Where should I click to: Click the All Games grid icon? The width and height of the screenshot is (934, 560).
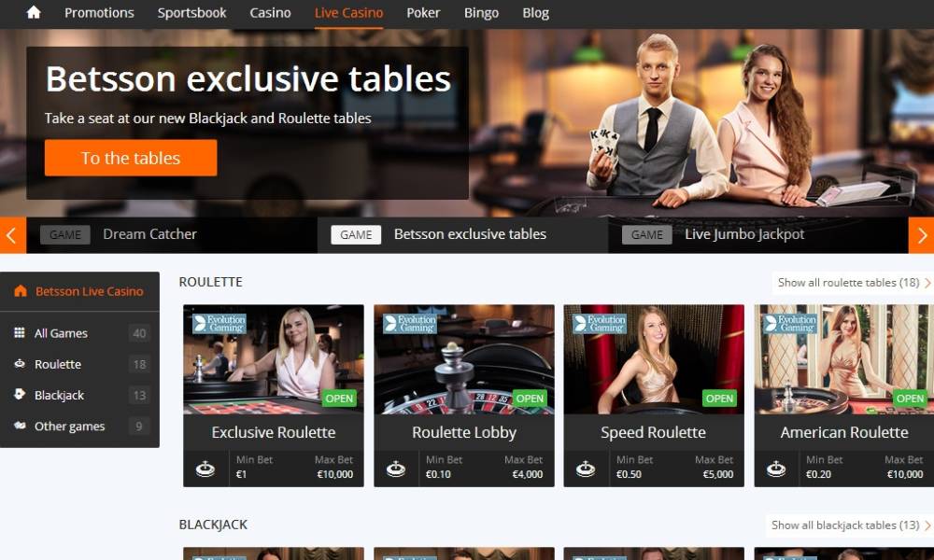point(19,332)
